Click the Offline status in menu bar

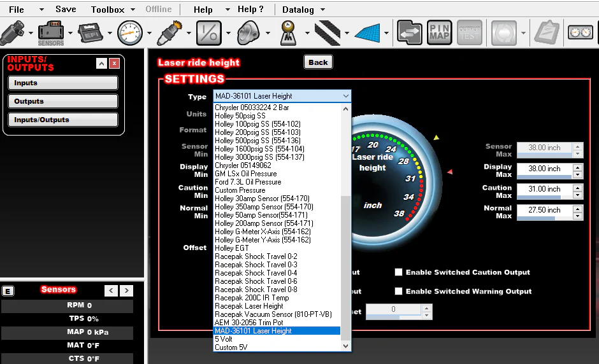point(159,9)
